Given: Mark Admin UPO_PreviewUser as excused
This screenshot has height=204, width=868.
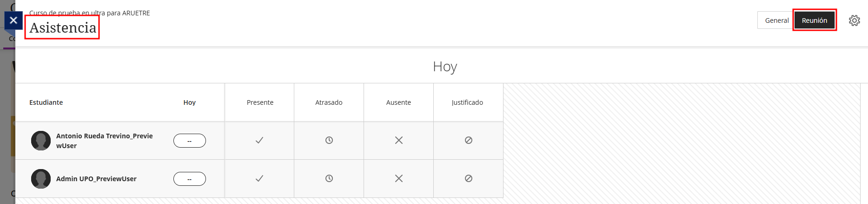Looking at the screenshot, I should coord(469,178).
